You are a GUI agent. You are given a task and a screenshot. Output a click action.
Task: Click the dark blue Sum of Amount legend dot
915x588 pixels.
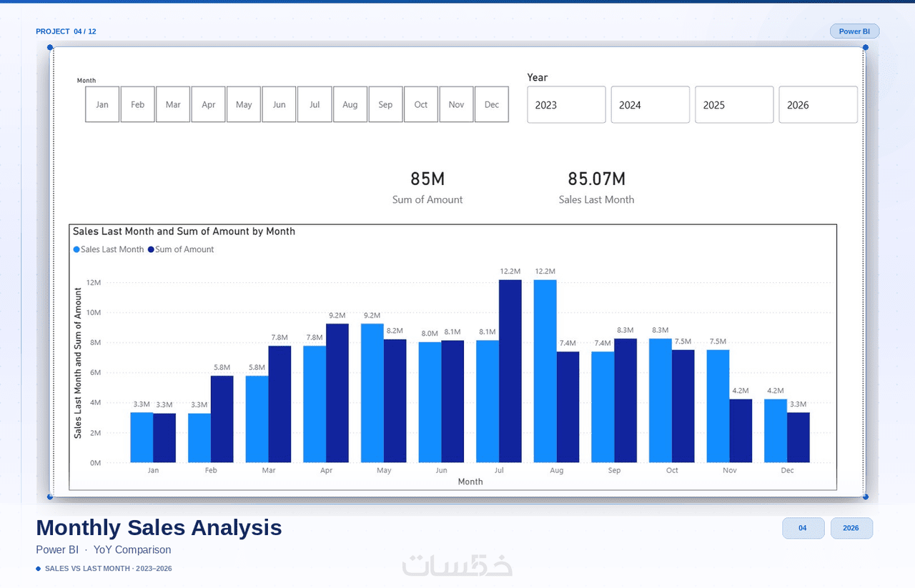(151, 249)
